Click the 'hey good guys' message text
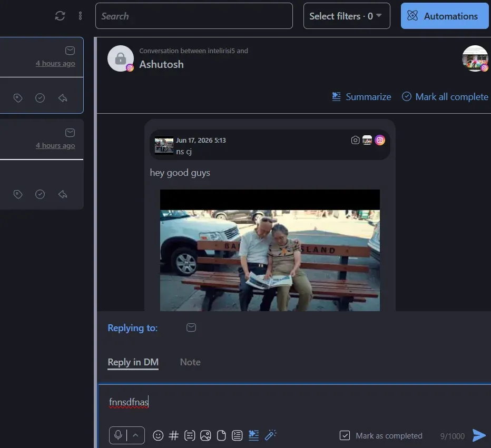491x448 pixels. click(x=180, y=173)
